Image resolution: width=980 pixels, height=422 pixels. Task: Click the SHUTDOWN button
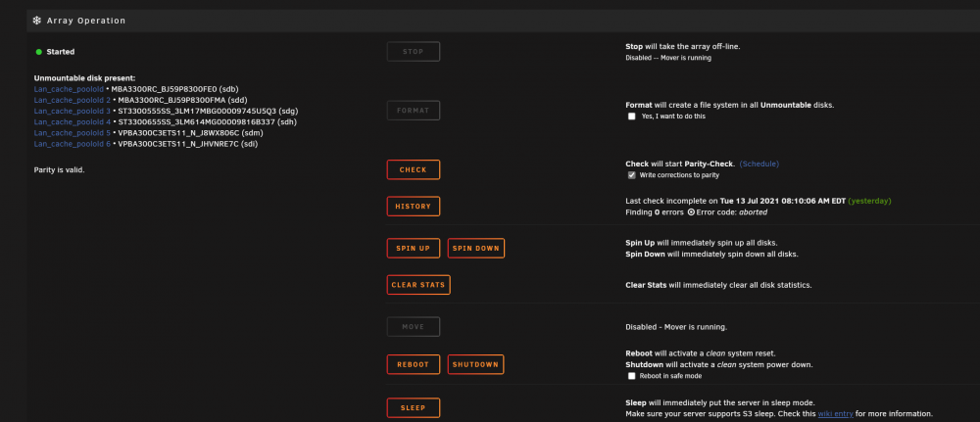pyautogui.click(x=475, y=364)
